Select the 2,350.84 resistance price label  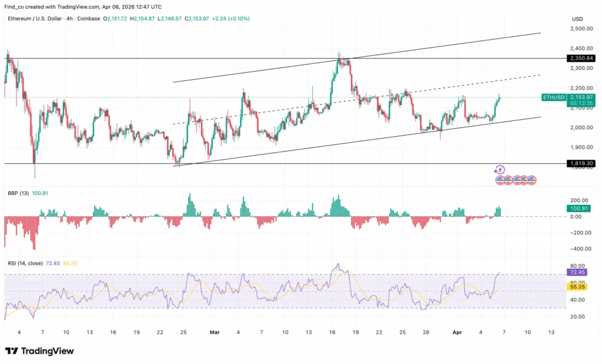[580, 59]
